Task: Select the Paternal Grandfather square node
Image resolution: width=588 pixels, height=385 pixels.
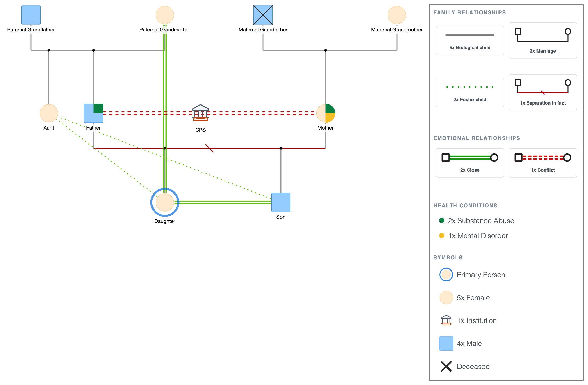Action: pyautogui.click(x=31, y=15)
